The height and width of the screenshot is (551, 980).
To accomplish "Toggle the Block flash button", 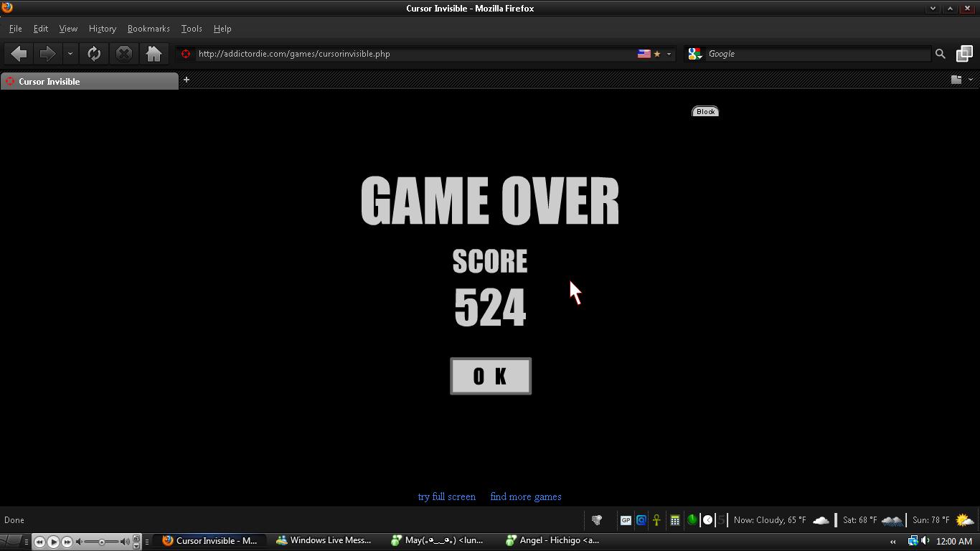I will (705, 111).
